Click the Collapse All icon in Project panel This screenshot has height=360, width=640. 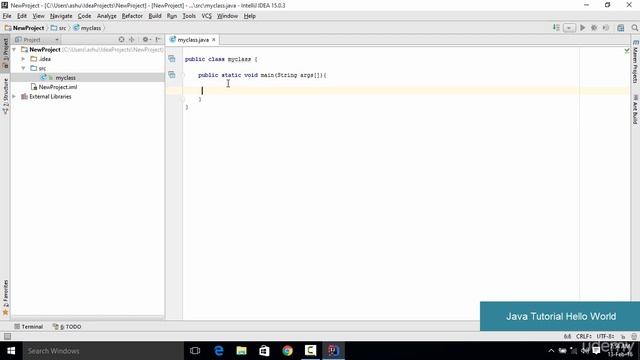click(x=131, y=40)
